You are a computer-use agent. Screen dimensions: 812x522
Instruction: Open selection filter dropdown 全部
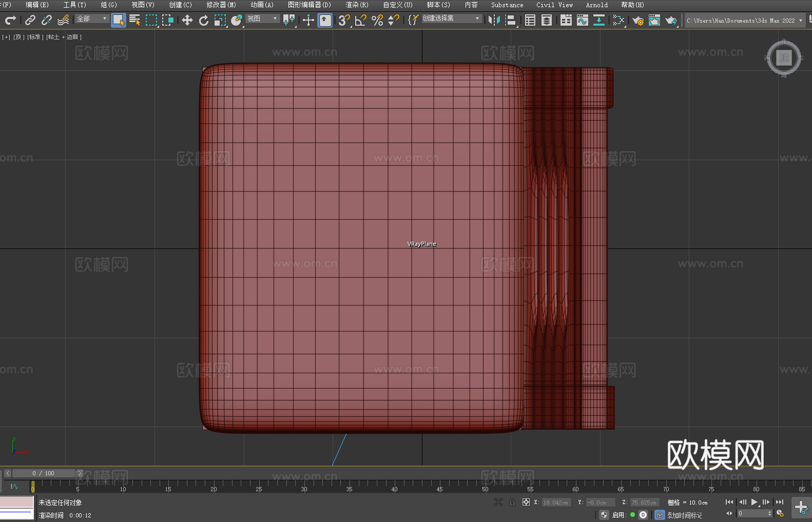(92, 18)
